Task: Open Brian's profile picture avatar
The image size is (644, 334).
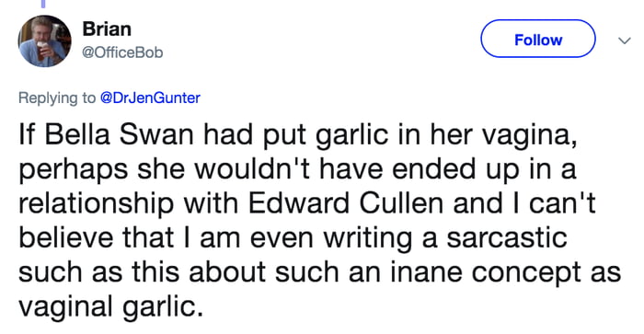Action: coord(44,41)
